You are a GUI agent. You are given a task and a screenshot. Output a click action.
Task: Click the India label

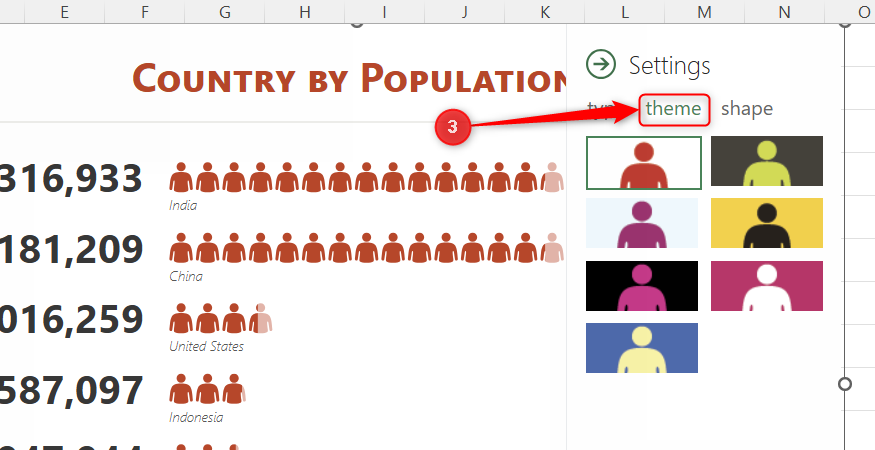click(x=183, y=205)
